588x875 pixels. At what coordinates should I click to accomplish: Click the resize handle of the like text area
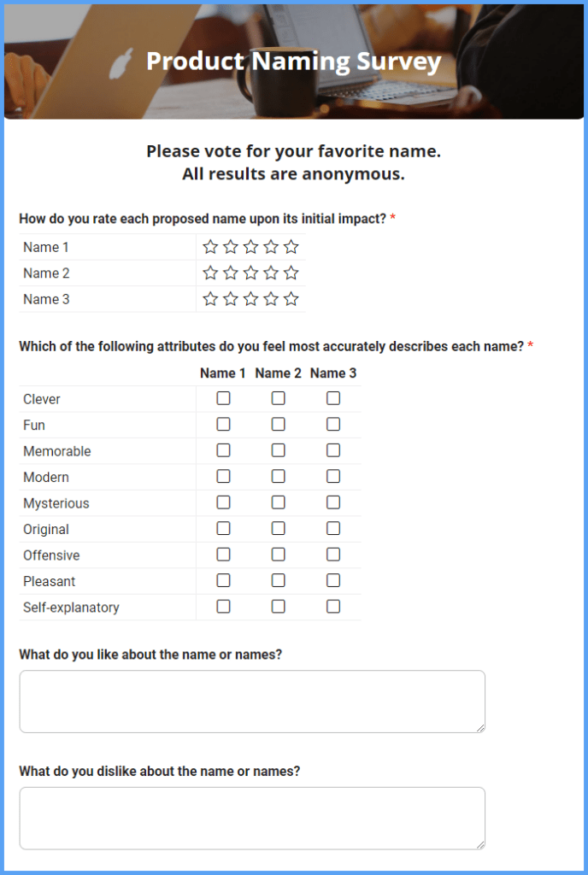[480, 726]
